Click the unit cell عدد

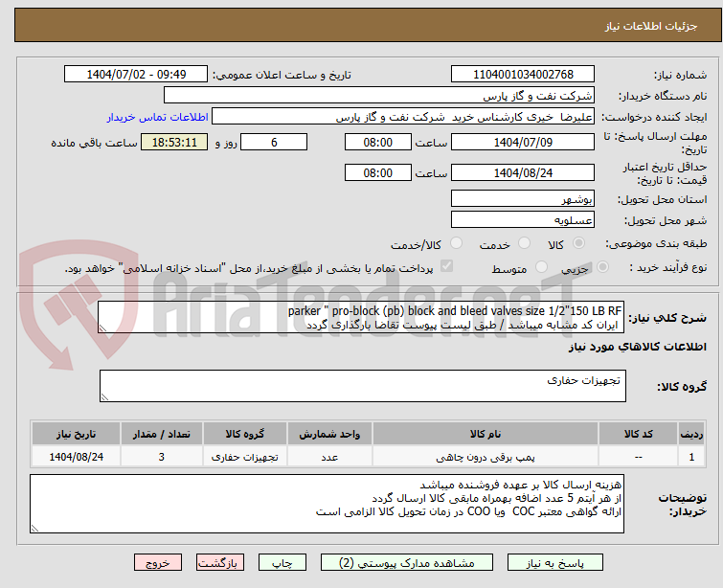[x=329, y=457]
